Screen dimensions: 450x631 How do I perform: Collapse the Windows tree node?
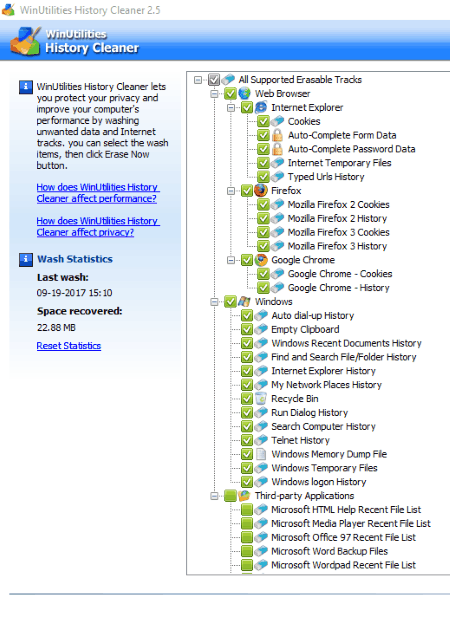pos(215,302)
